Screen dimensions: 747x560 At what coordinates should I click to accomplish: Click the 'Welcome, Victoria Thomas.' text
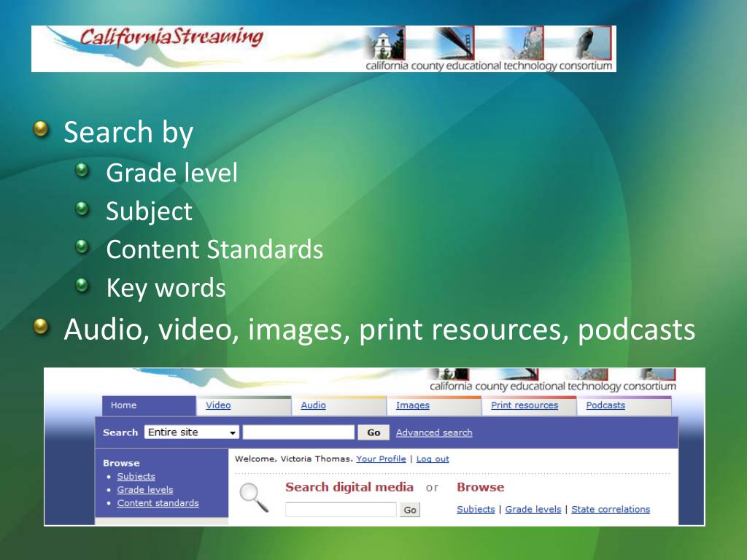293,459
